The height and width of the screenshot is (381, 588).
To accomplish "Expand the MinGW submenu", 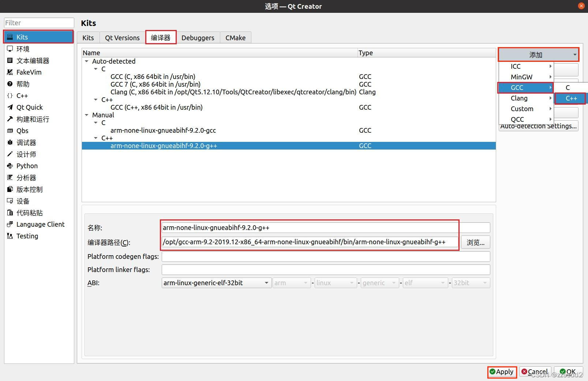I will click(526, 77).
